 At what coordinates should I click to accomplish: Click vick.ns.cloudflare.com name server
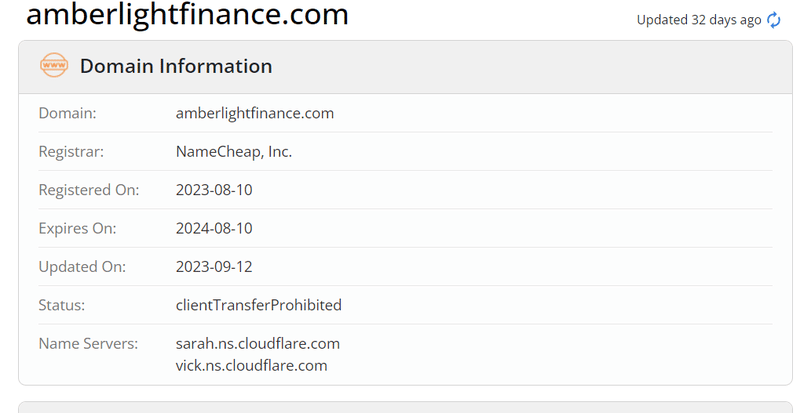click(252, 366)
